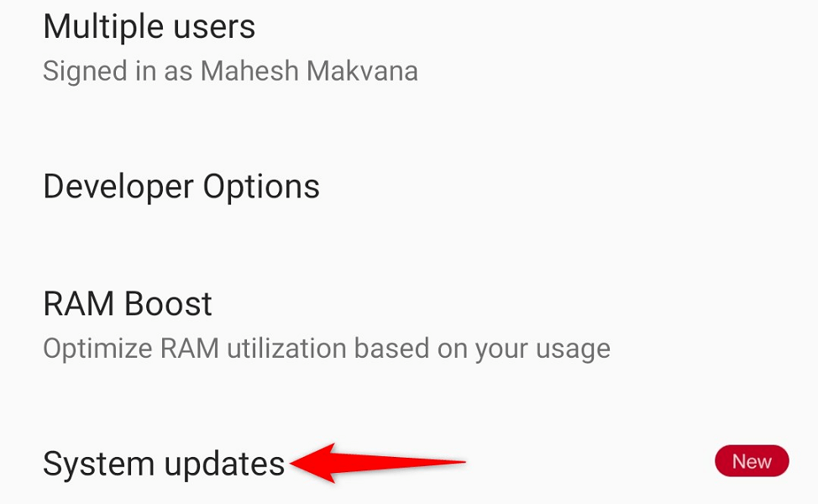818x504 pixels.
Task: Tap "based on your usage" text
Action: click(x=482, y=349)
